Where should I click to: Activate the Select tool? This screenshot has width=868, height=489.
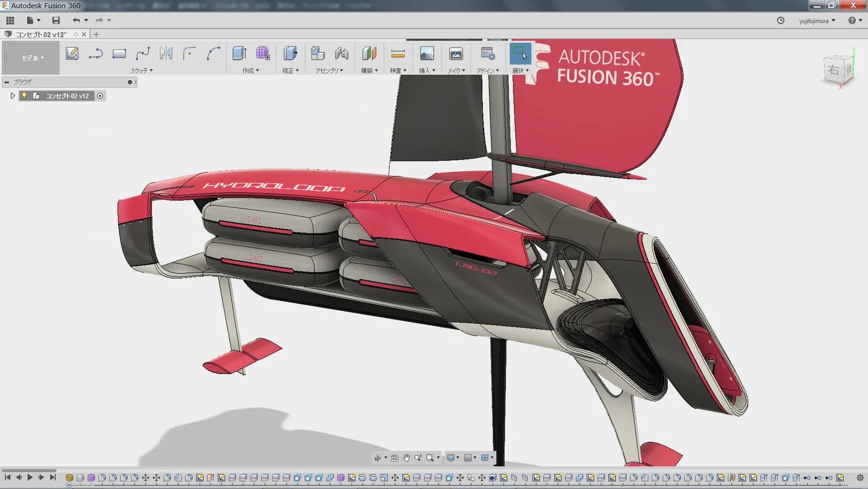click(x=520, y=53)
